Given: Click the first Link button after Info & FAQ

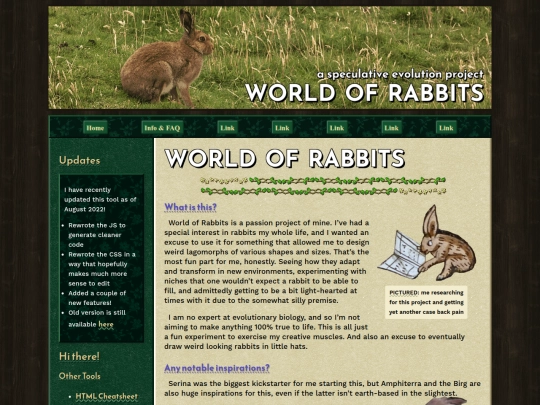Looking at the screenshot, I should [x=227, y=128].
